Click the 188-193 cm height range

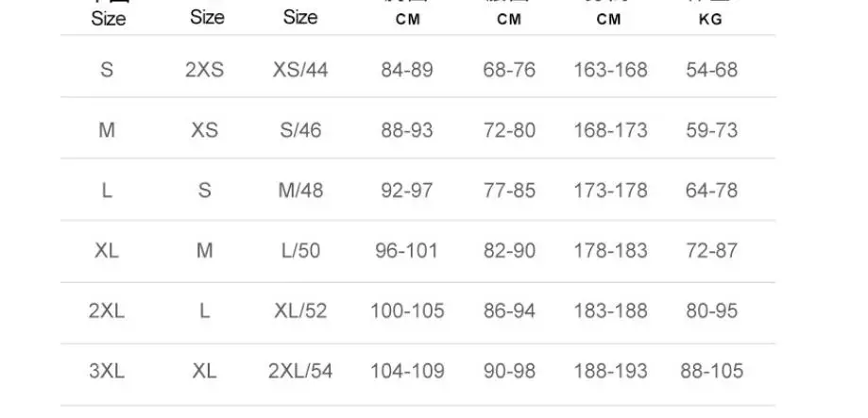coord(610,371)
